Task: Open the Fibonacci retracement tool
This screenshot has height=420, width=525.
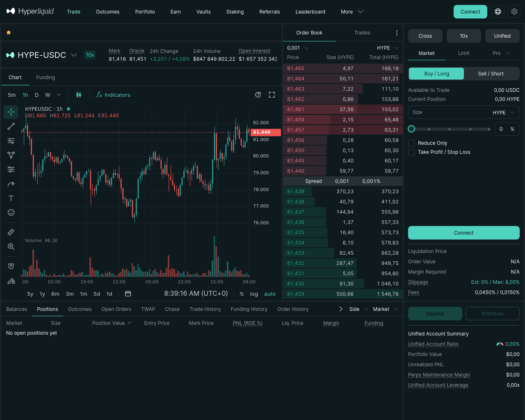Action: pyautogui.click(x=11, y=141)
